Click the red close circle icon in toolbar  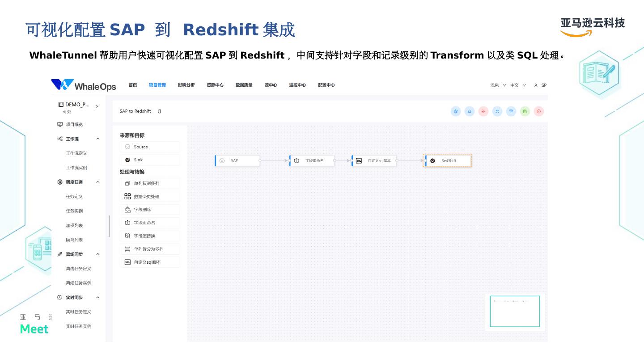539,111
